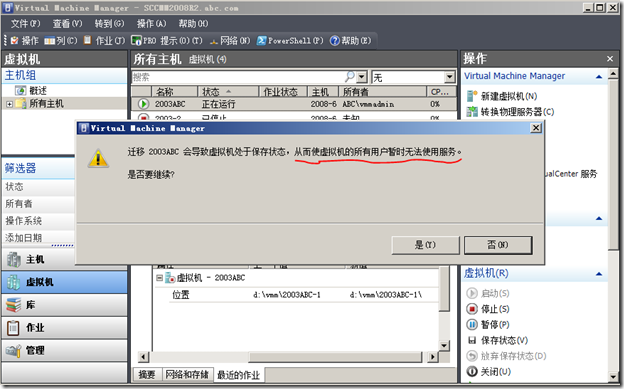The image size is (624, 389).
Task: Collapse the Virtual Machine Manager actions section
Action: coord(599,76)
